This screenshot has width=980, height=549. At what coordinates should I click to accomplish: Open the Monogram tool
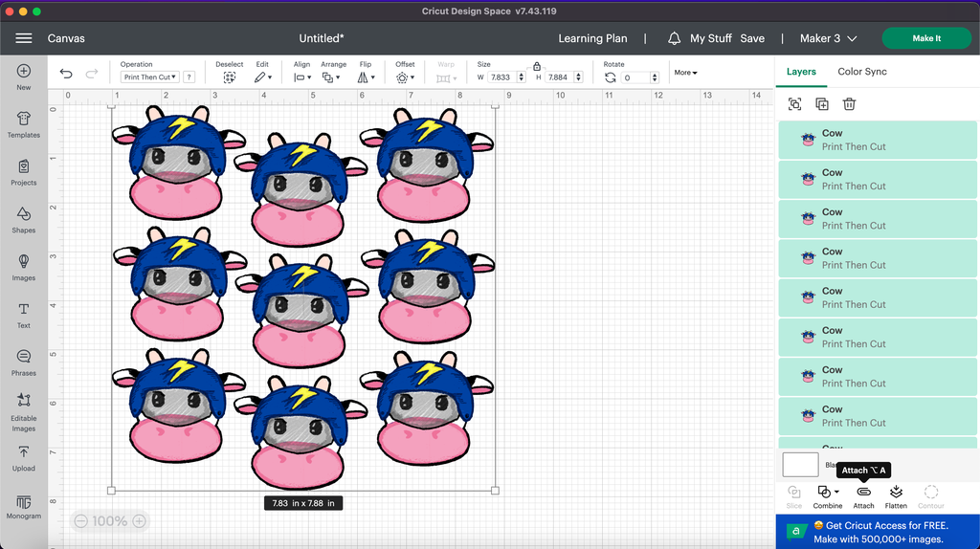tap(24, 505)
